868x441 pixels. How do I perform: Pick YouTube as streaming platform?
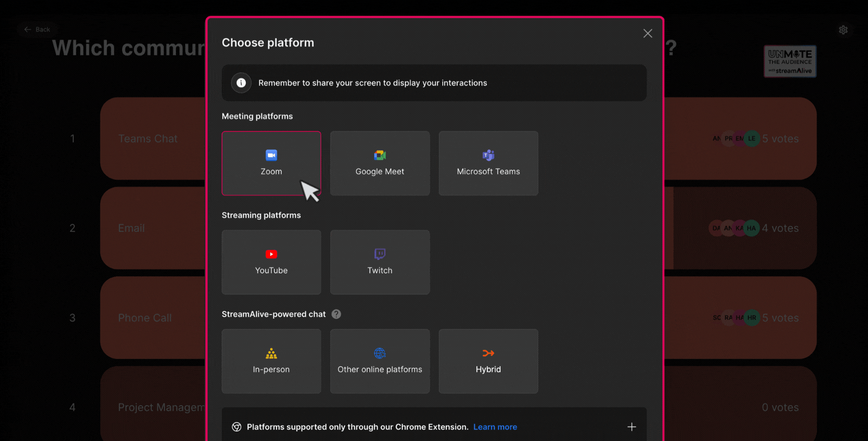click(271, 262)
